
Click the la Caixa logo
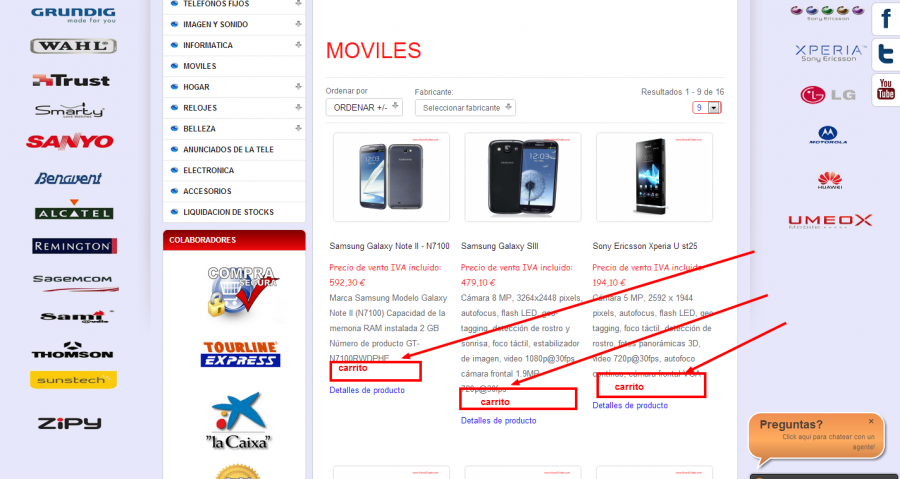(x=239, y=420)
